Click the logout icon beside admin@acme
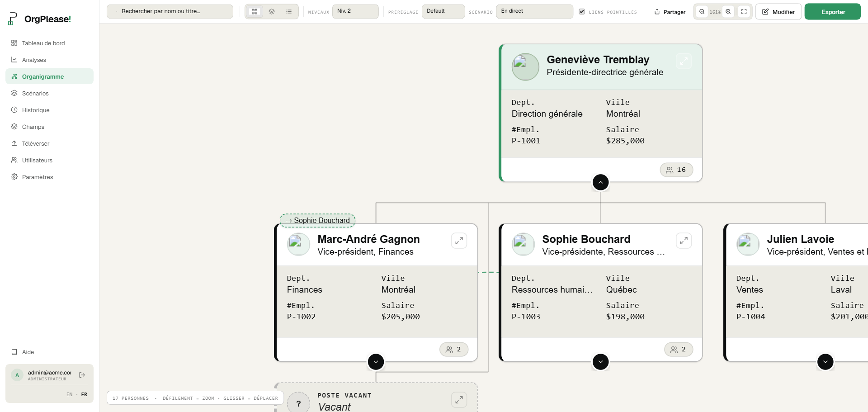Viewport: 868px width, 412px height. click(82, 375)
